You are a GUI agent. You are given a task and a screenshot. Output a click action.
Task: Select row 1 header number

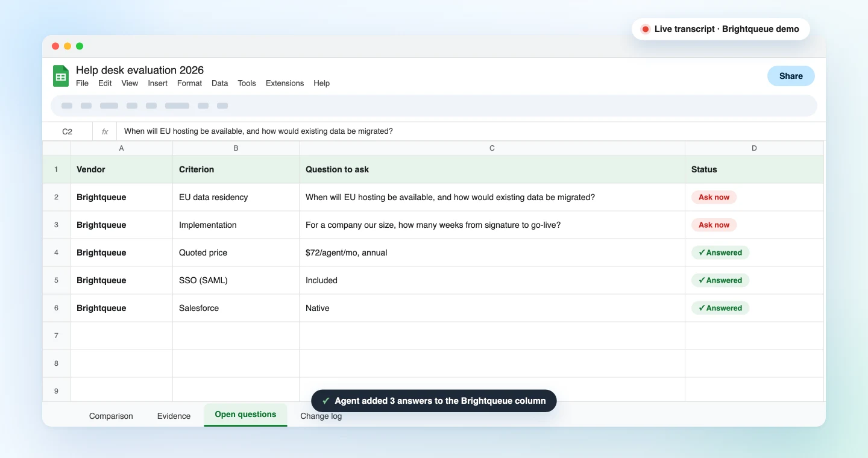(56, 169)
